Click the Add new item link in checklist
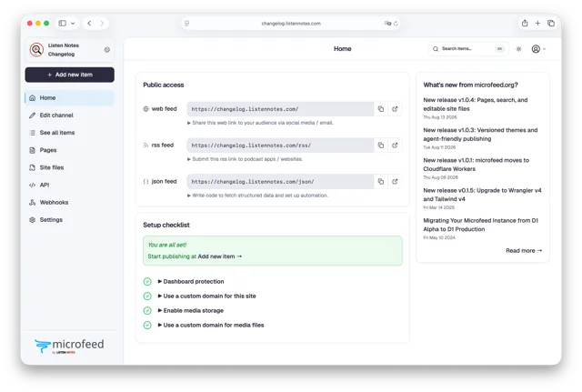 pos(220,256)
